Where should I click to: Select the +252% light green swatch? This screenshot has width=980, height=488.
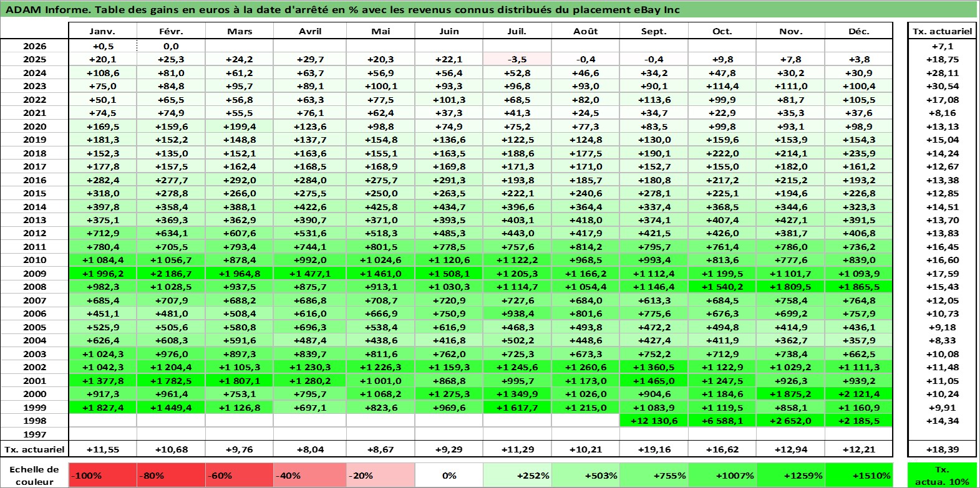pos(517,475)
